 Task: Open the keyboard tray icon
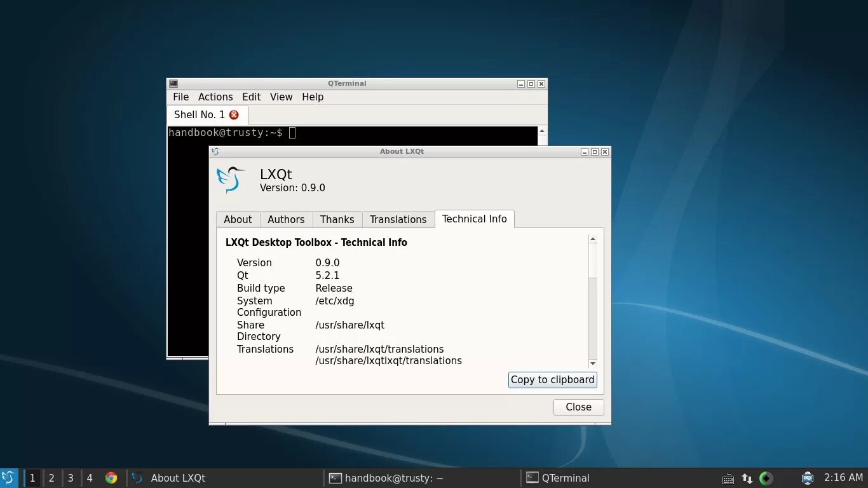point(728,478)
